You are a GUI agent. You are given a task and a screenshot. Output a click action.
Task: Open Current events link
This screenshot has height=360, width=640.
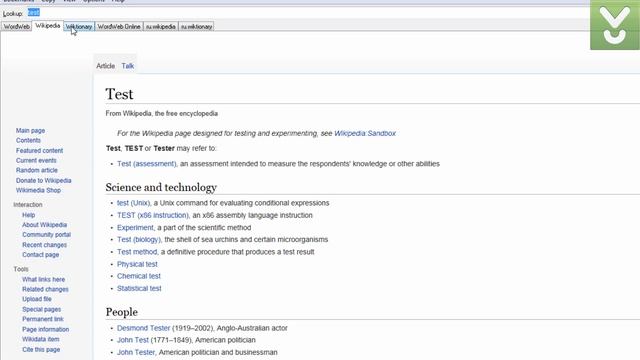pyautogui.click(x=36, y=160)
